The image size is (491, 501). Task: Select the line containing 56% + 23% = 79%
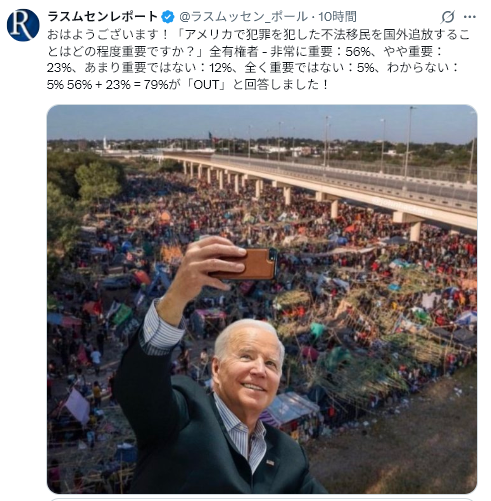click(x=188, y=85)
